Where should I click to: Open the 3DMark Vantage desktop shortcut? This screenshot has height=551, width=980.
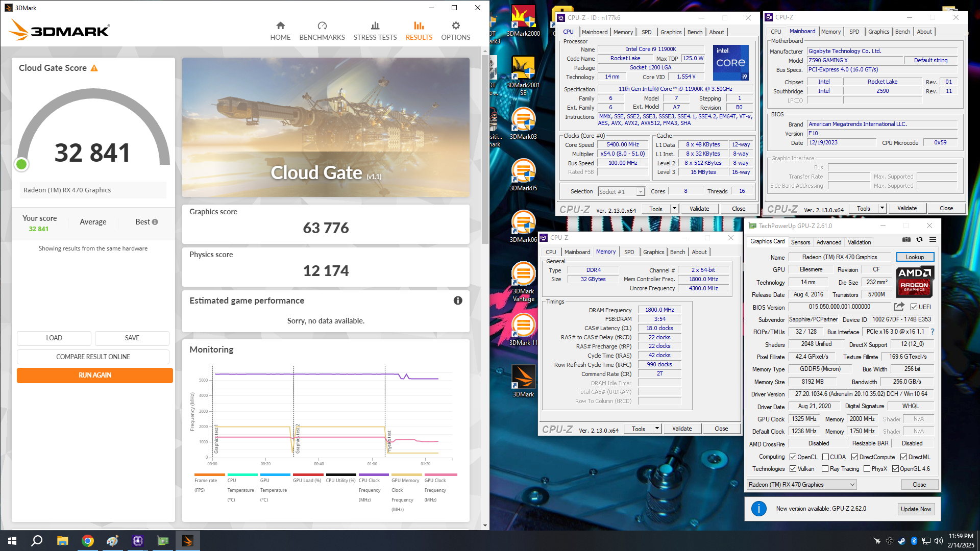(x=523, y=282)
